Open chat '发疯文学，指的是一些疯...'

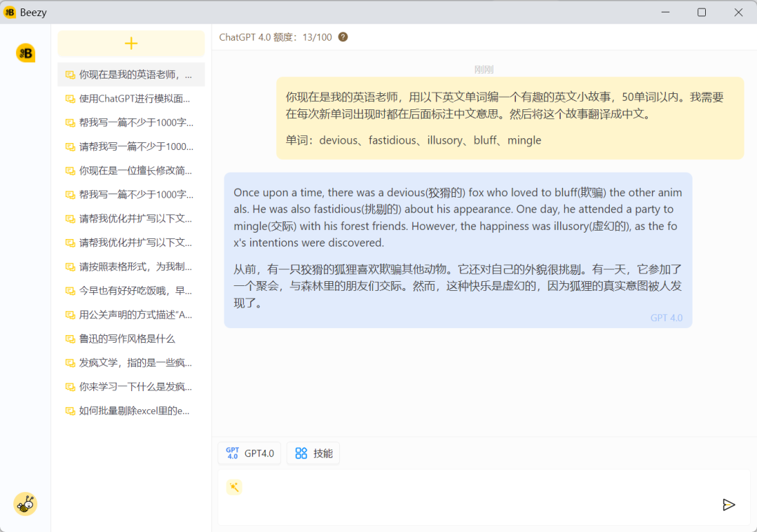(x=131, y=362)
